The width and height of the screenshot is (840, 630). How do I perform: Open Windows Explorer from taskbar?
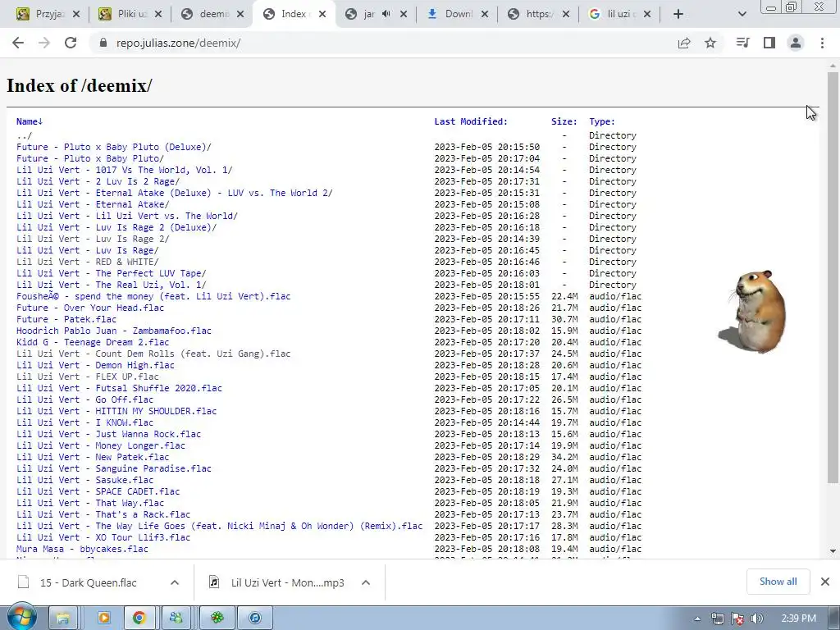tap(62, 619)
